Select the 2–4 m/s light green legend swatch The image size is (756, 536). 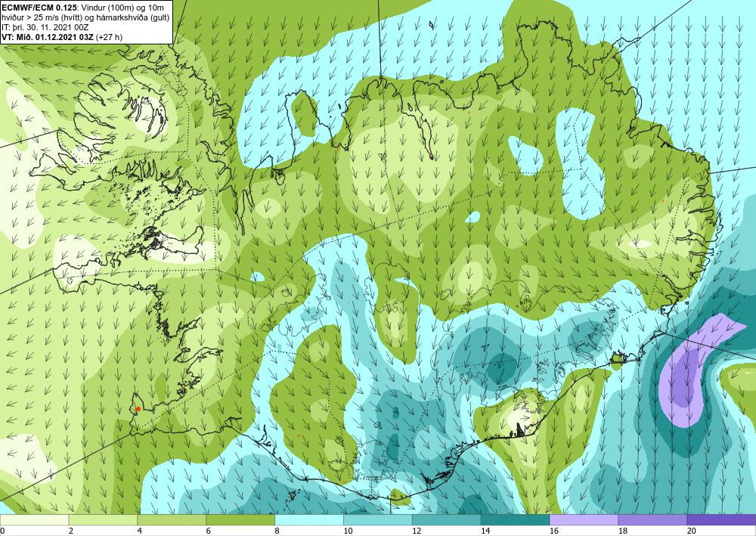pyautogui.click(x=103, y=519)
